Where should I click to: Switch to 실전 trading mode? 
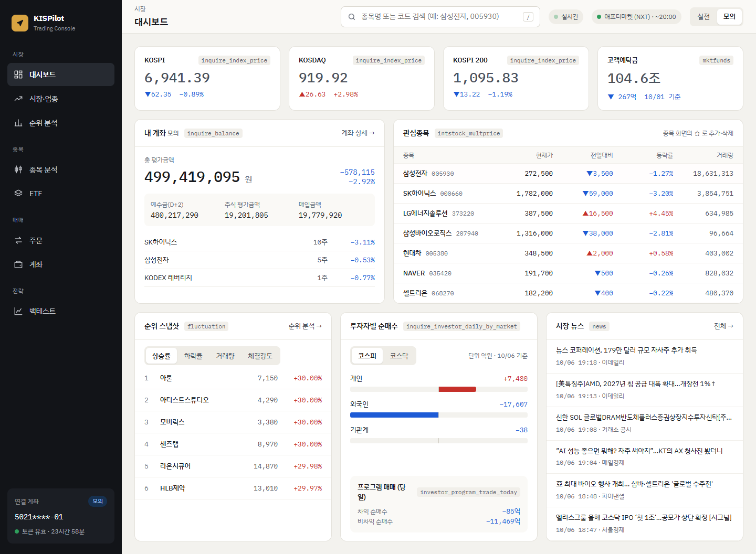pyautogui.click(x=703, y=17)
